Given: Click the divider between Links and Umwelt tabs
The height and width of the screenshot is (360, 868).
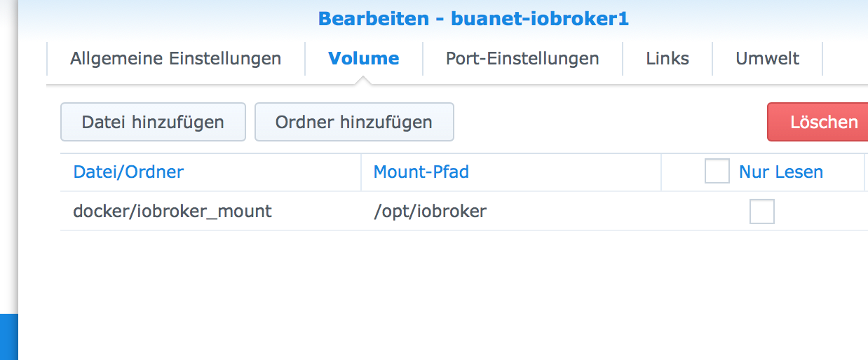Looking at the screenshot, I should click(712, 59).
